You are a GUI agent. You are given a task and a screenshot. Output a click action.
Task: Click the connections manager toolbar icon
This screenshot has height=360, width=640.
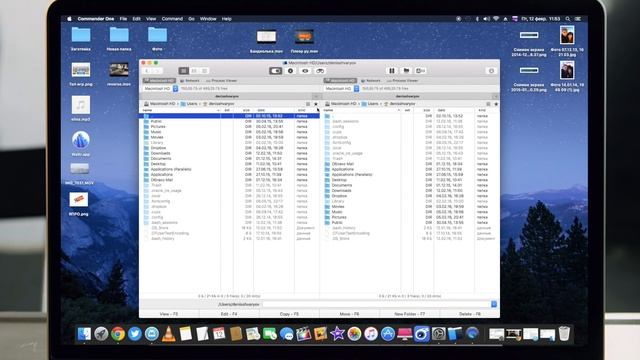pos(420,71)
